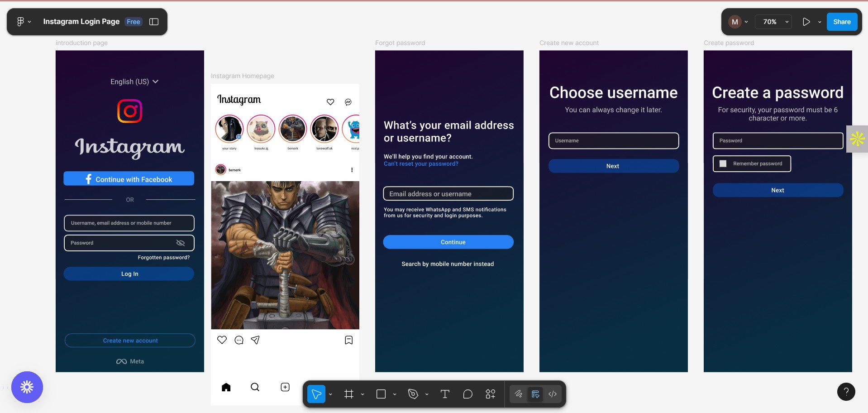Select the berserk story thumbnail

click(x=293, y=129)
